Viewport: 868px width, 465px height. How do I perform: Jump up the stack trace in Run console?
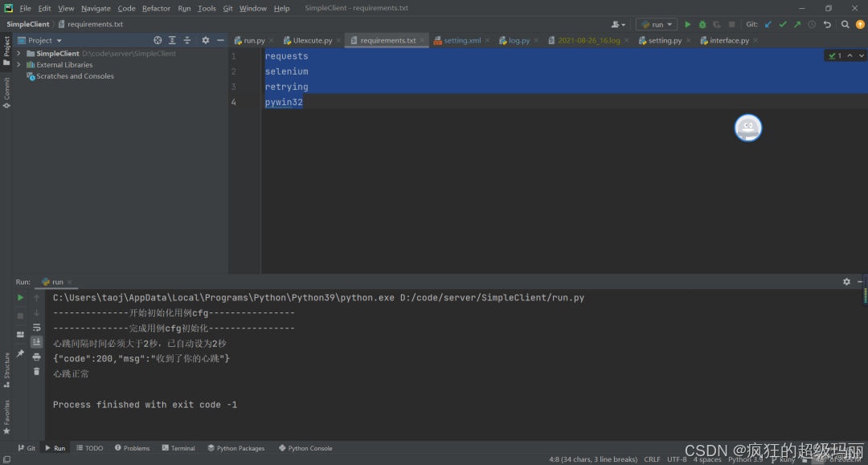(x=36, y=297)
